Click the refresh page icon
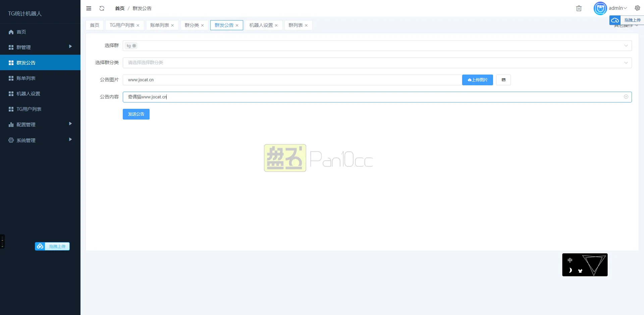Image resolution: width=644 pixels, height=315 pixels. pyautogui.click(x=102, y=8)
